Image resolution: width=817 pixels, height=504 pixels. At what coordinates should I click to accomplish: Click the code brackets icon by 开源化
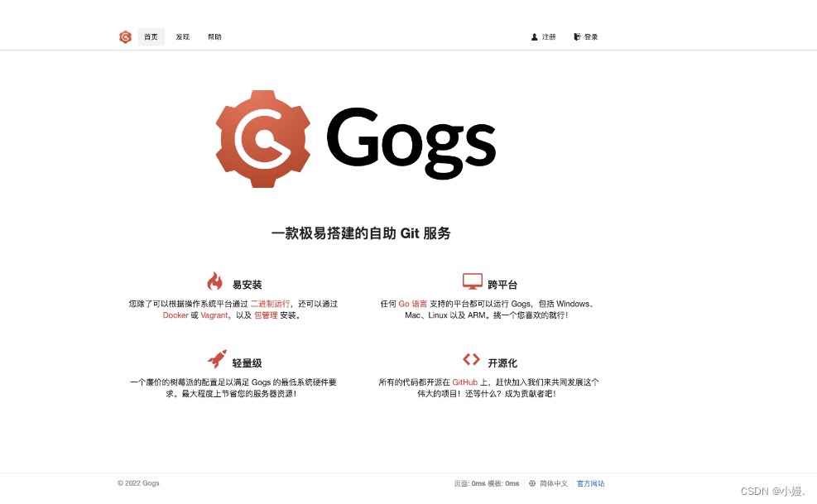pos(472,359)
